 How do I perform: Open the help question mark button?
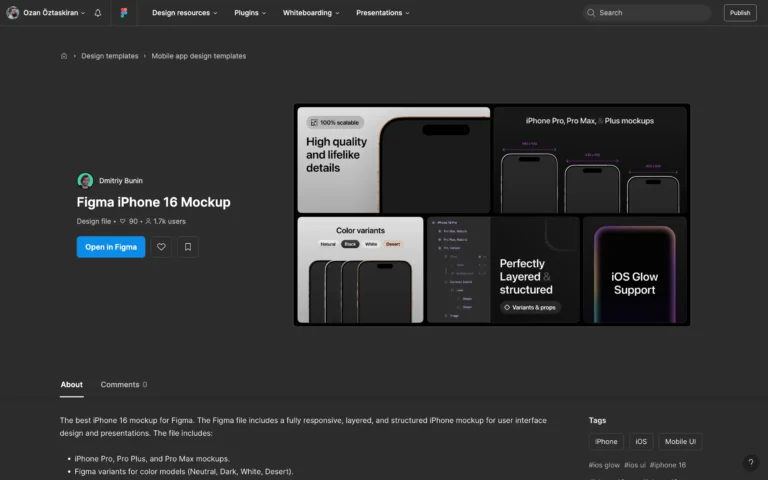(x=750, y=462)
